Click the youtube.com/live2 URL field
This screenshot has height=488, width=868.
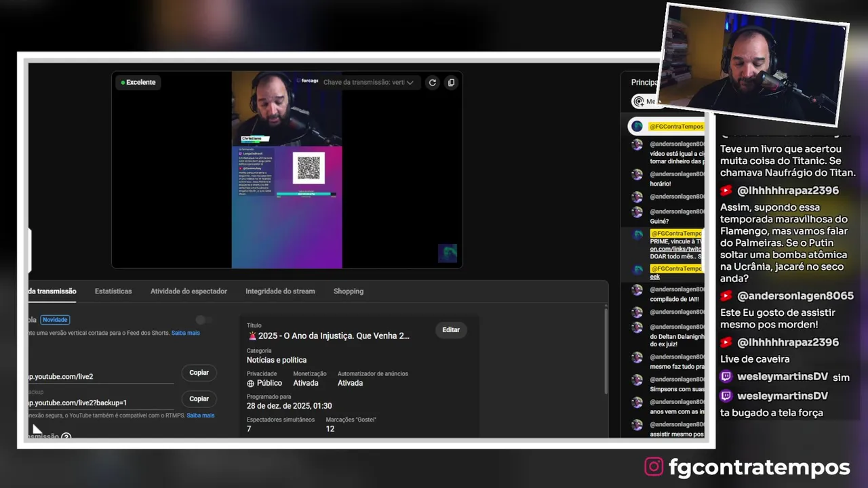point(100,376)
